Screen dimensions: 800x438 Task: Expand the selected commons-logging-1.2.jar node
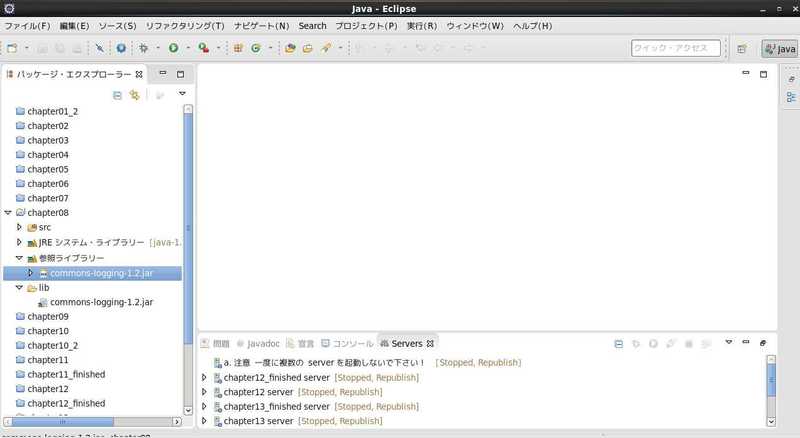(30, 273)
